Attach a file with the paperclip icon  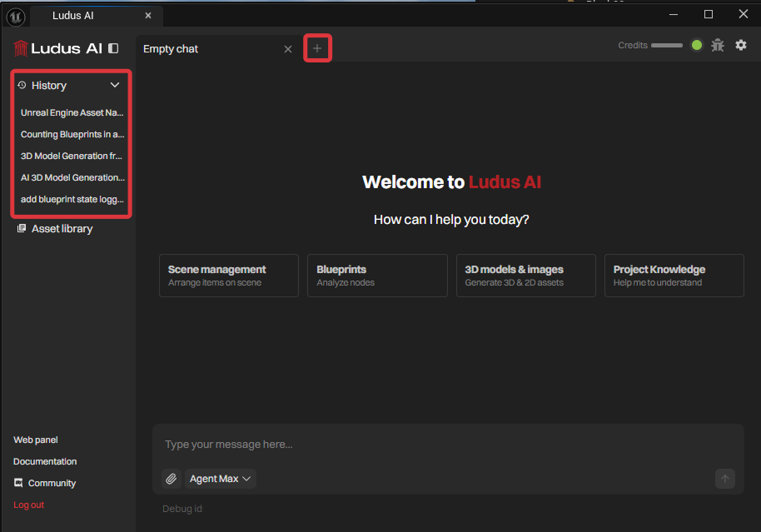pos(172,479)
